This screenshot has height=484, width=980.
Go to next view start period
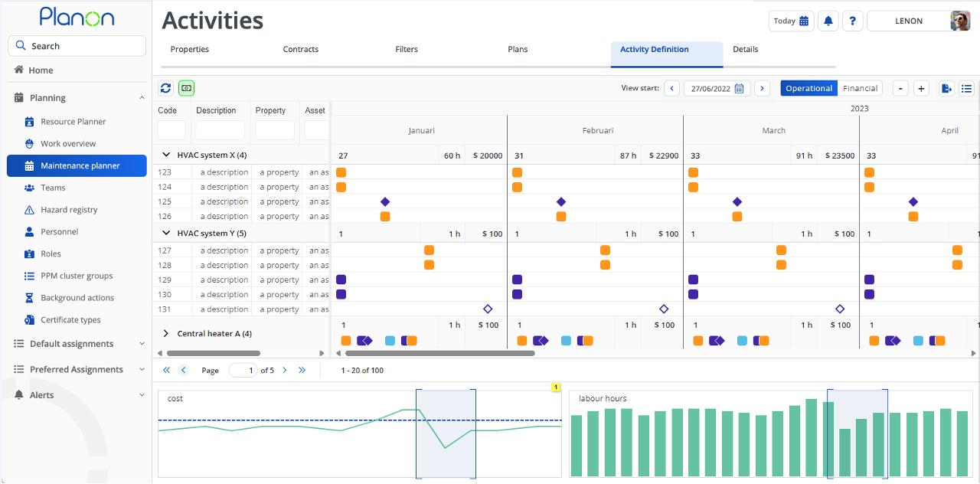pyautogui.click(x=762, y=89)
